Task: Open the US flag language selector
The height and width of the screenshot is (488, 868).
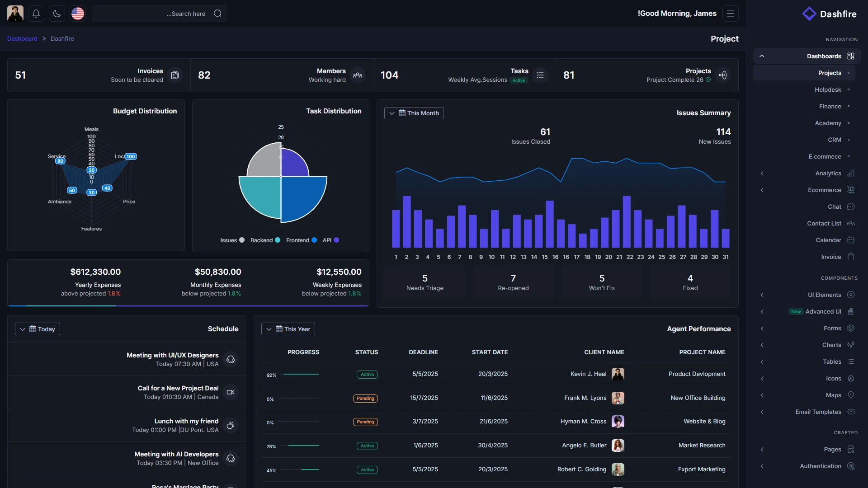Action: [x=78, y=14]
